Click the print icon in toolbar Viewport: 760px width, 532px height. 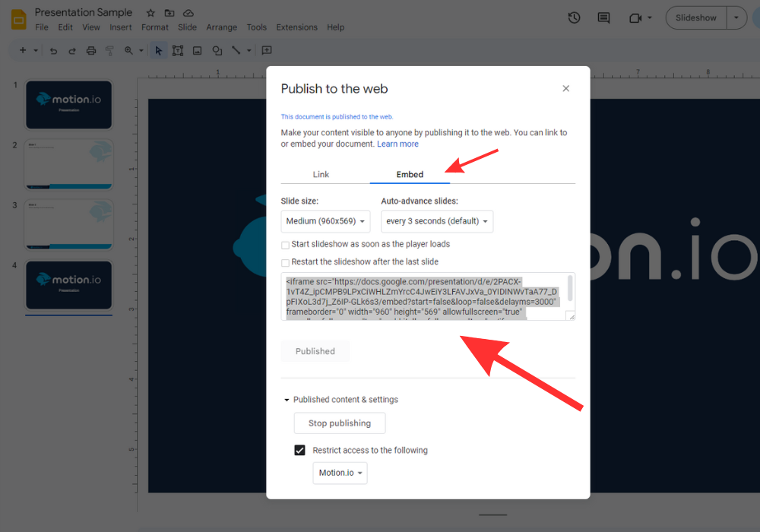point(91,51)
